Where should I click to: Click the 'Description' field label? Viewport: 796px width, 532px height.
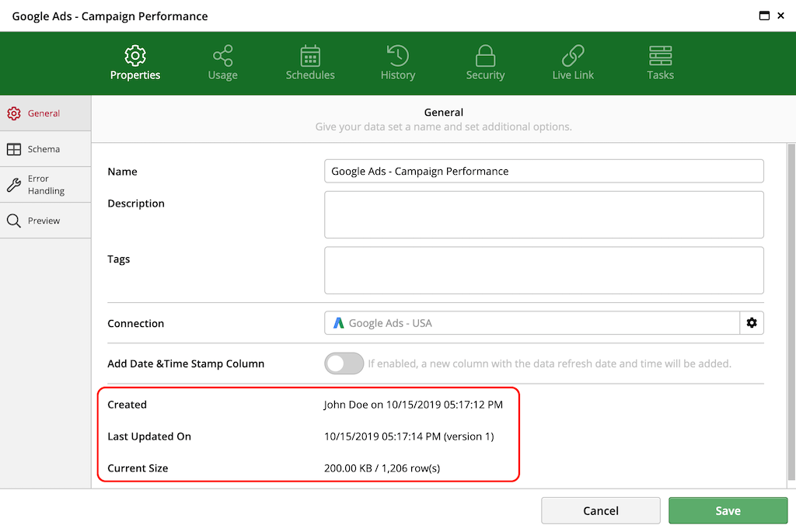[136, 203]
